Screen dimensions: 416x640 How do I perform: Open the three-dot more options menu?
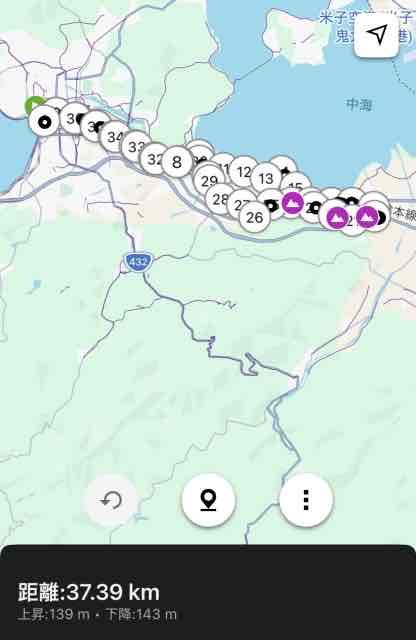pos(306,500)
